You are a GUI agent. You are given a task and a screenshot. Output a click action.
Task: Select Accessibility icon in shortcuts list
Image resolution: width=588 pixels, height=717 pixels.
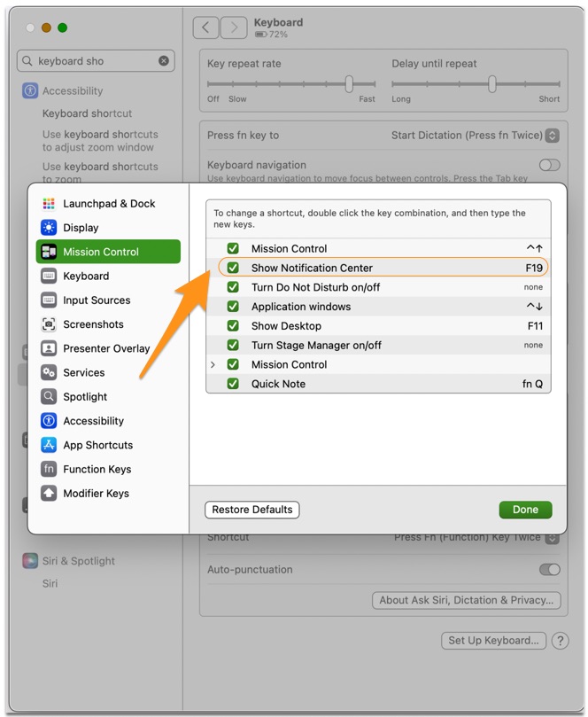tap(49, 421)
